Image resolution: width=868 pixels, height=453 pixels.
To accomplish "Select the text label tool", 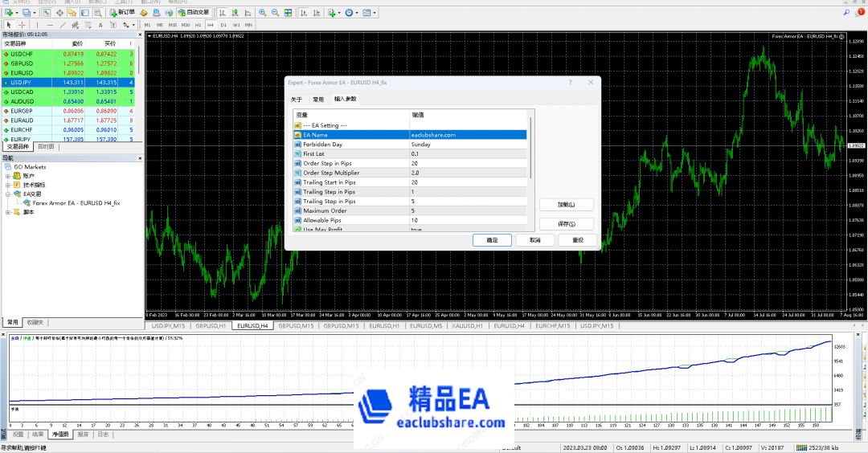I will 113,25.
